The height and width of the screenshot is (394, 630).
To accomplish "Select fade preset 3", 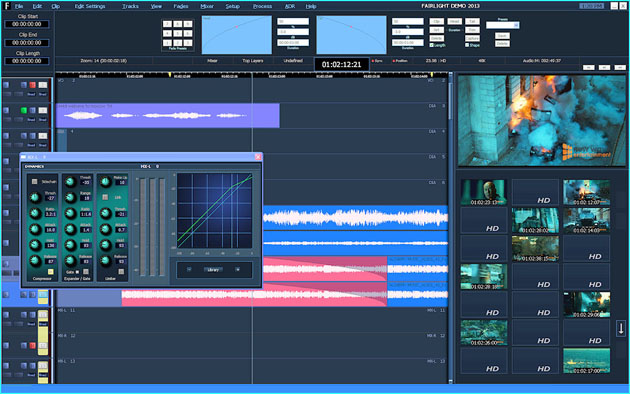I will coord(188,43).
